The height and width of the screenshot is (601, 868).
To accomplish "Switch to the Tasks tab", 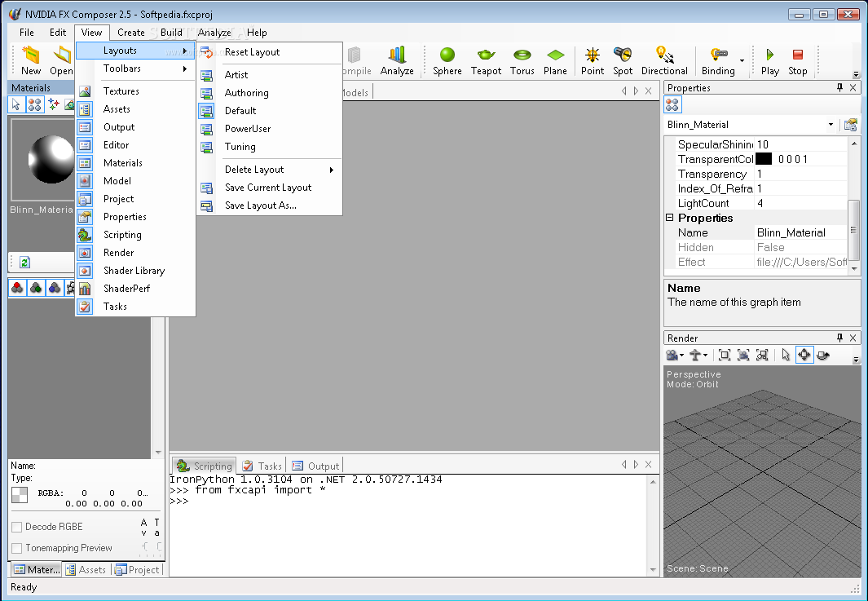I will (x=262, y=466).
